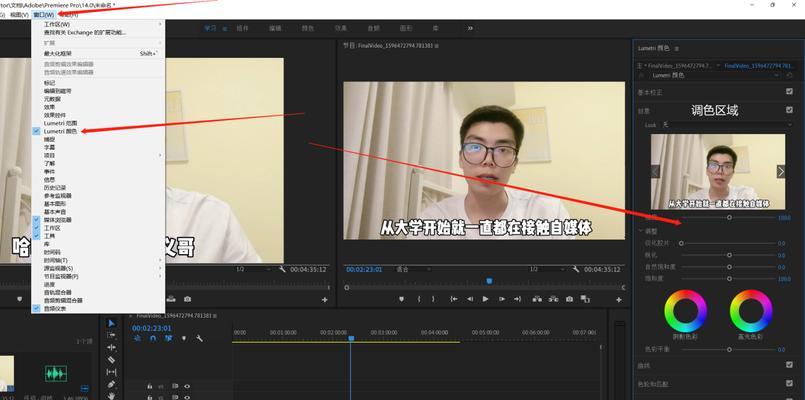Click Lift button in Program monitor
Screen dimensions: 805x400
(537, 299)
